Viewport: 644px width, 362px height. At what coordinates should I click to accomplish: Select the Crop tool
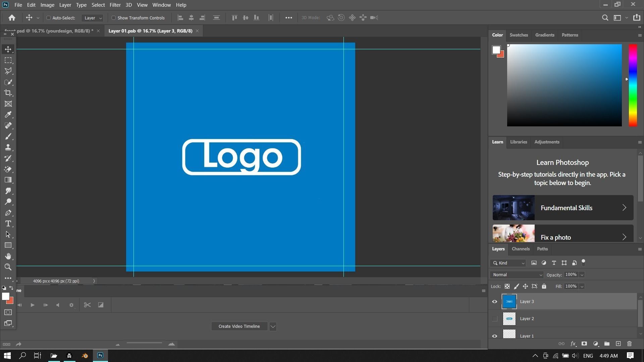point(8,93)
